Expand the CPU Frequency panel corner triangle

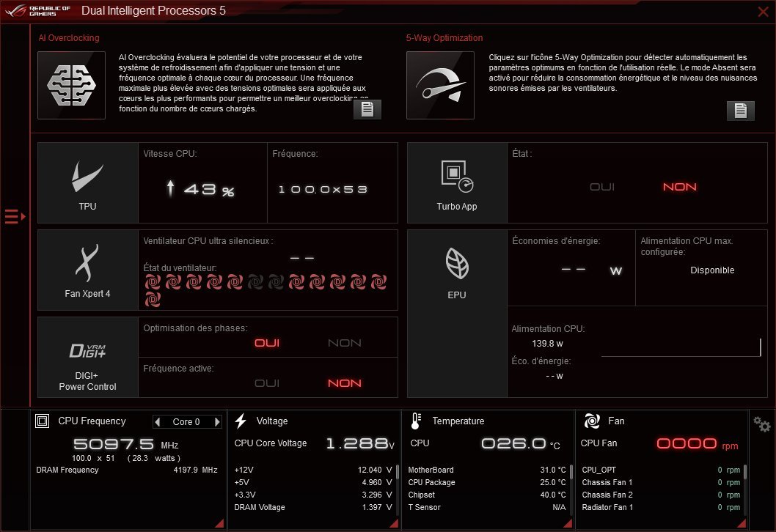point(220,523)
